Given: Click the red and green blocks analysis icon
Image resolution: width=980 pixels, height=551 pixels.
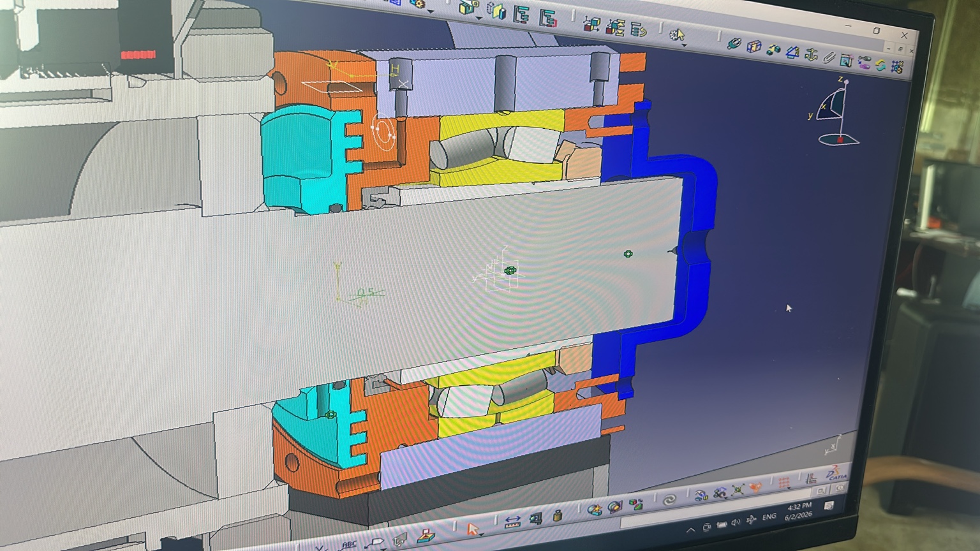Looking at the screenshot, I should [x=636, y=504].
